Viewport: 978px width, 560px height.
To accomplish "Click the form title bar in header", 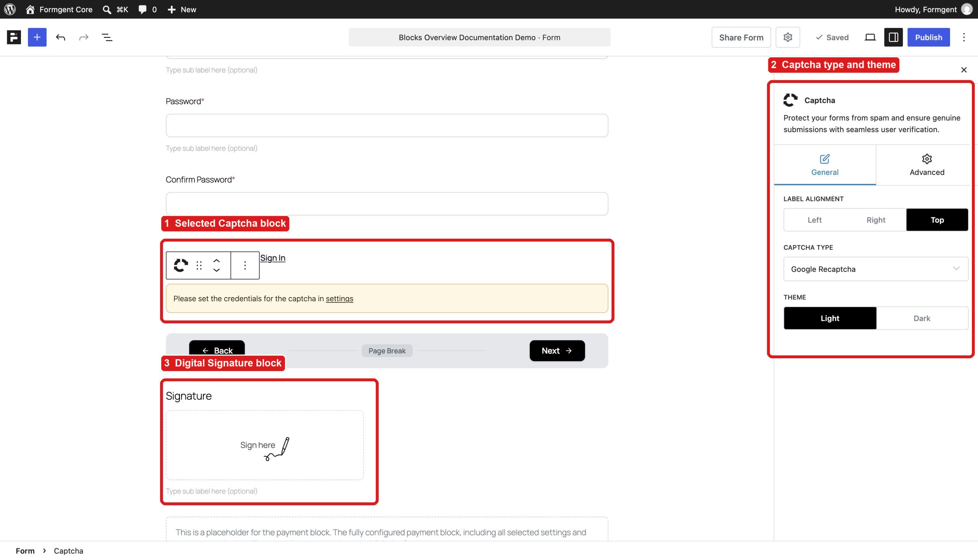I will pos(479,37).
